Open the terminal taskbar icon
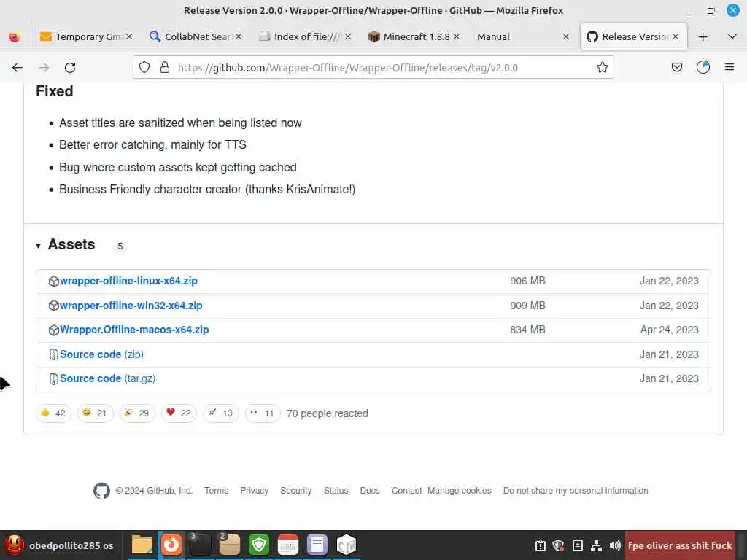Viewport: 747px width, 560px height. point(200,545)
